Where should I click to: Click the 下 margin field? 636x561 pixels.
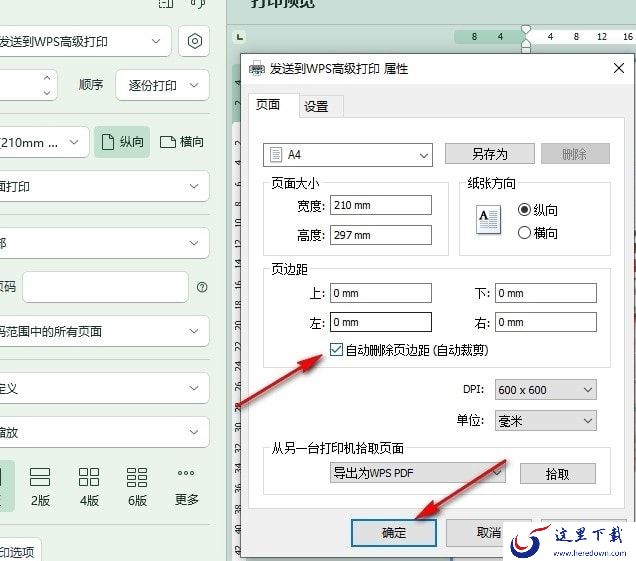[x=546, y=293]
